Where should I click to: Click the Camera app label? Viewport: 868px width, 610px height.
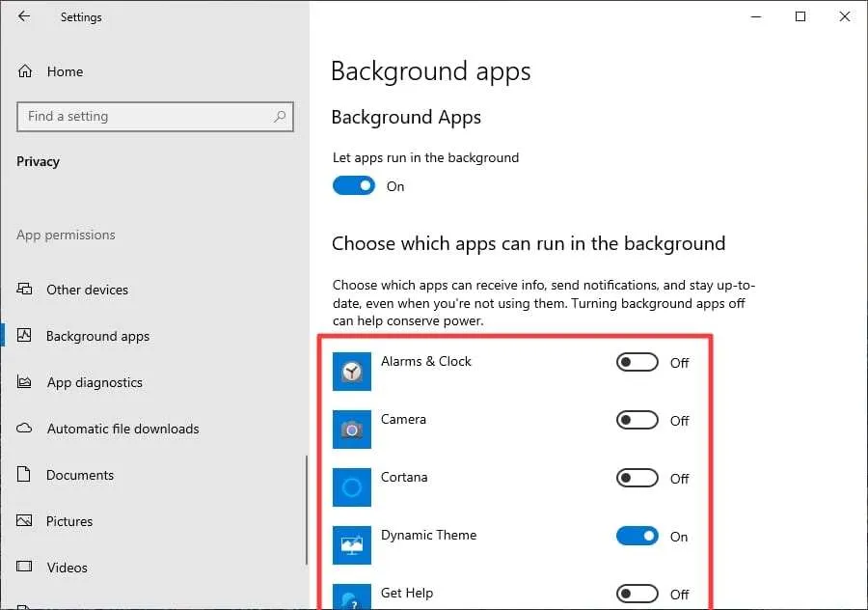pyautogui.click(x=403, y=420)
